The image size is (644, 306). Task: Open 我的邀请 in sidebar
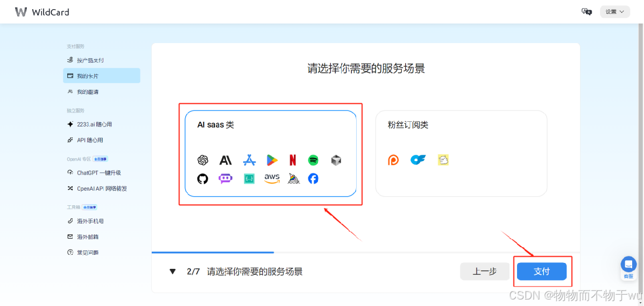(x=102, y=92)
